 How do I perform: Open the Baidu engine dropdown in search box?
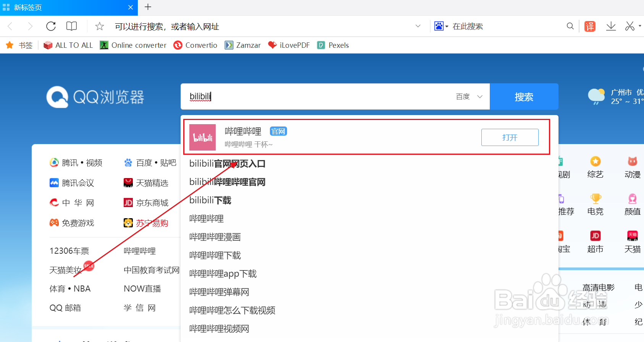tap(470, 97)
